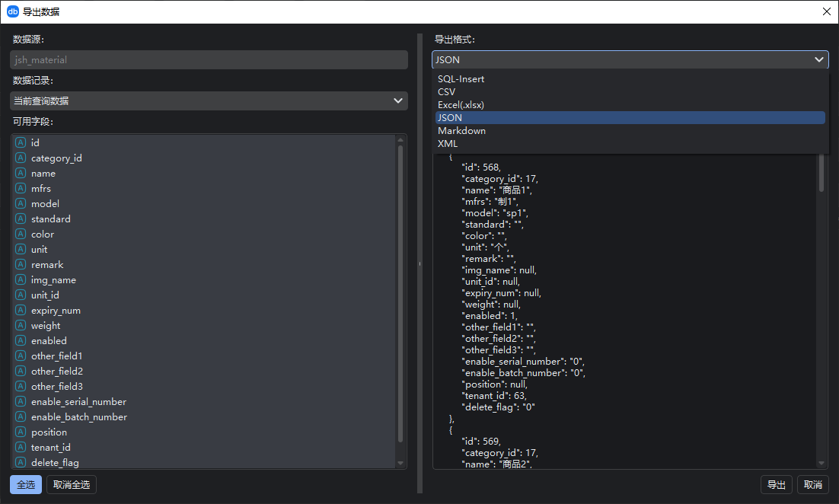The width and height of the screenshot is (839, 504).
Task: Choose SQL-Insert export format
Action: pos(630,78)
